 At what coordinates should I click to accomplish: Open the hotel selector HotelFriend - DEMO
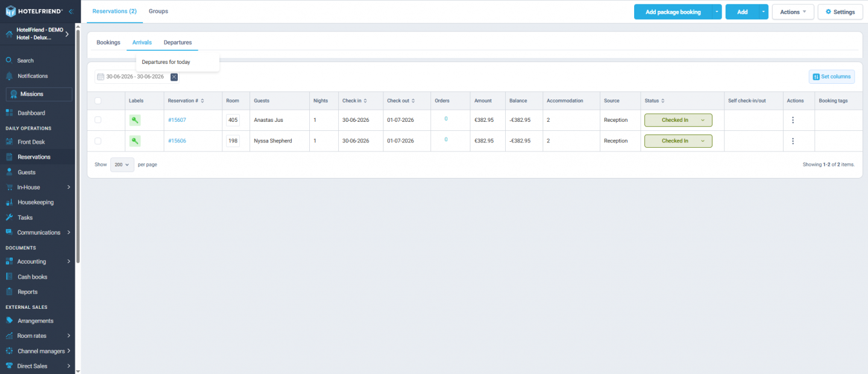tap(37, 33)
